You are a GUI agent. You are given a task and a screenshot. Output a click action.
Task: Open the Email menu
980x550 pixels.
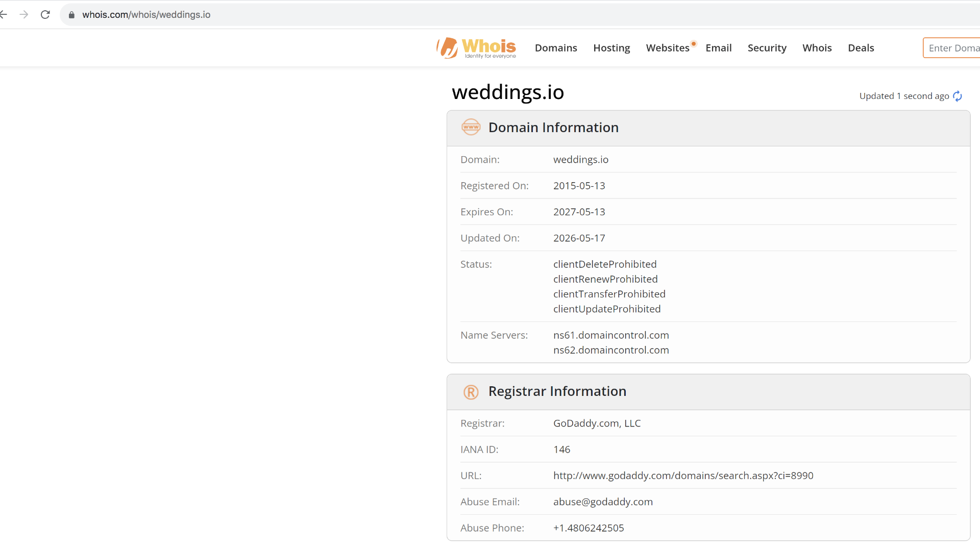719,48
